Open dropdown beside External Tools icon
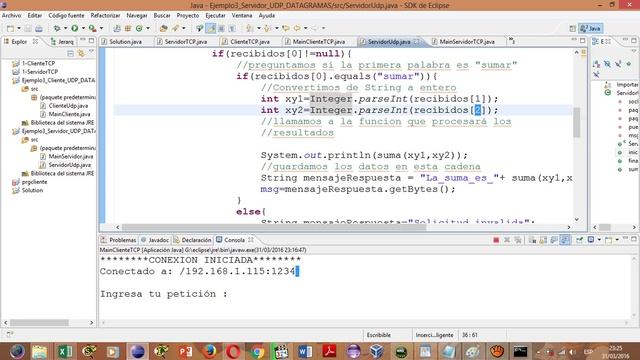640x360 pixels. 101,28
